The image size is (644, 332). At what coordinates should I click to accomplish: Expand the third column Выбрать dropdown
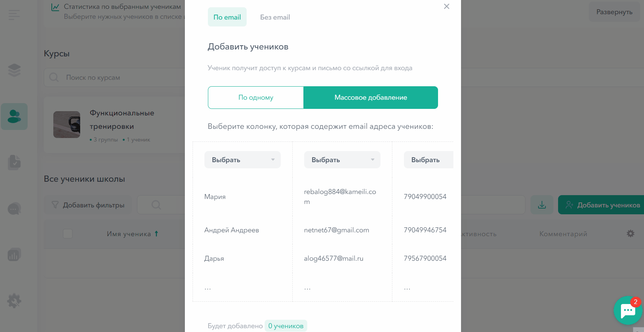point(428,160)
